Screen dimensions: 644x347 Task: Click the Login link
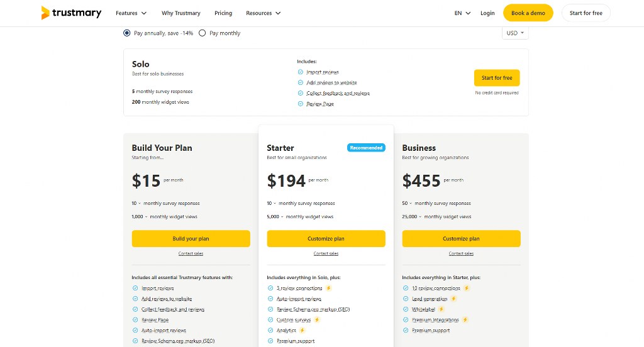coord(487,13)
